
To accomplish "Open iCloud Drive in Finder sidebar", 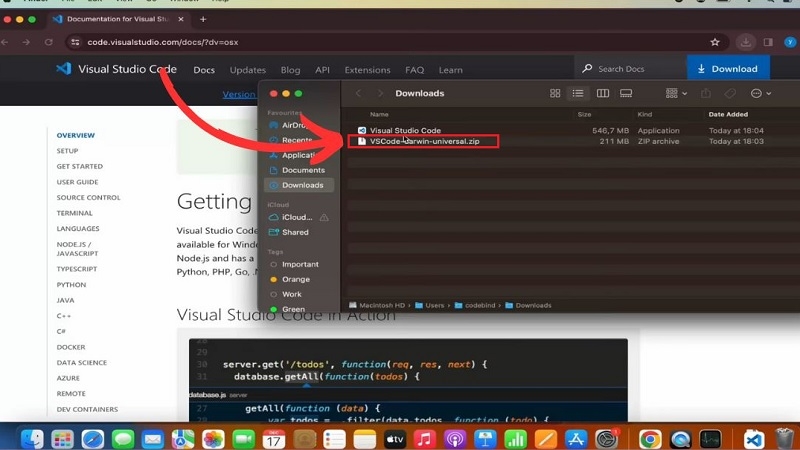I will pyautogui.click(x=292, y=217).
